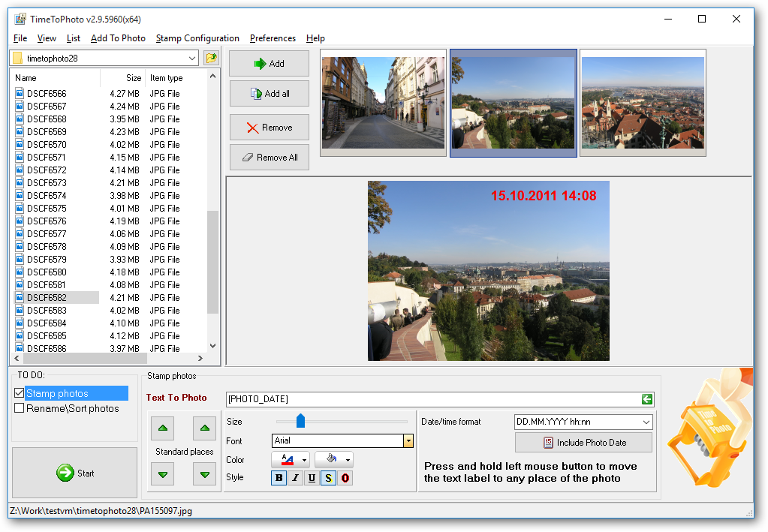Toggle text shadow style button

point(329,478)
